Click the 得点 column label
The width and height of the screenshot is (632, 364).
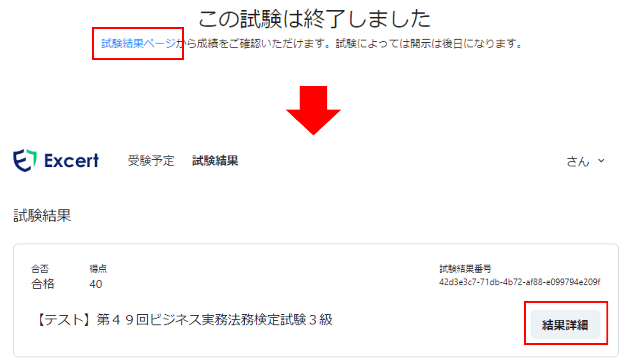(x=98, y=268)
